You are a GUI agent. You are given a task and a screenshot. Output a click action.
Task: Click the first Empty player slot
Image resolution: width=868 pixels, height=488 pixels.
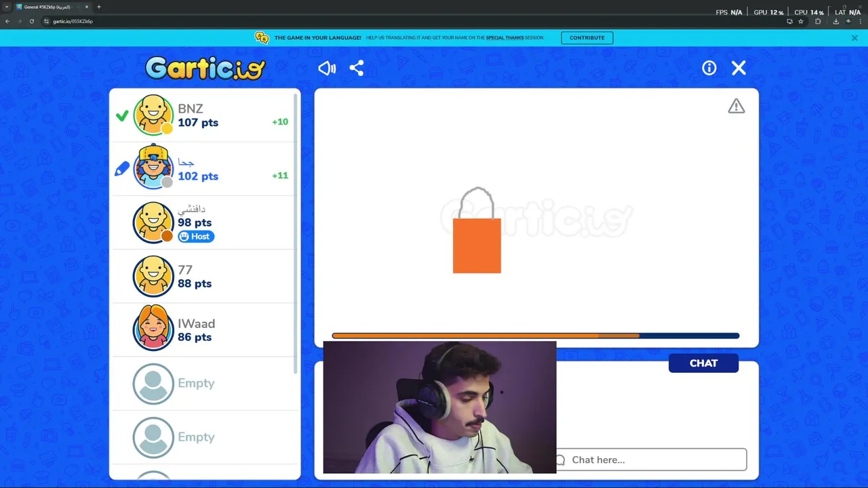pyautogui.click(x=203, y=384)
